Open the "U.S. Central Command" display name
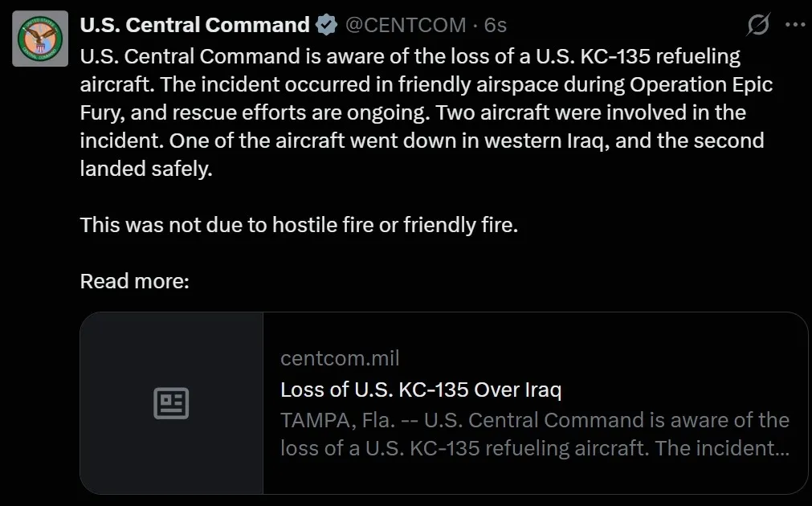The image size is (812, 506). [x=194, y=26]
